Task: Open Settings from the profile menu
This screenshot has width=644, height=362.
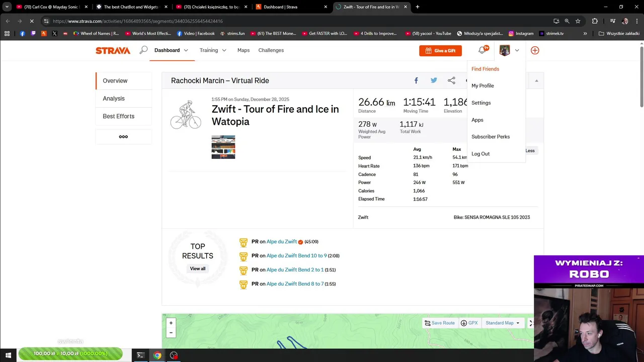Action: tap(481, 103)
